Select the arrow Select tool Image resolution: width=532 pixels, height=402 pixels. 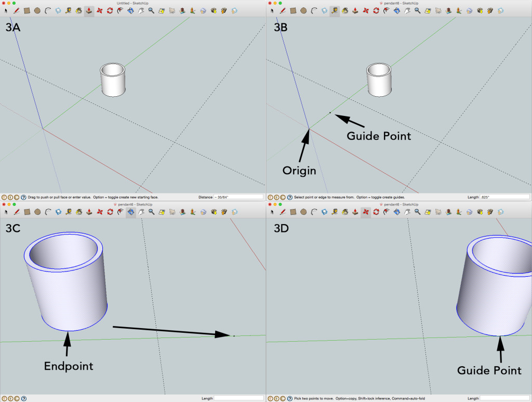pos(6,10)
